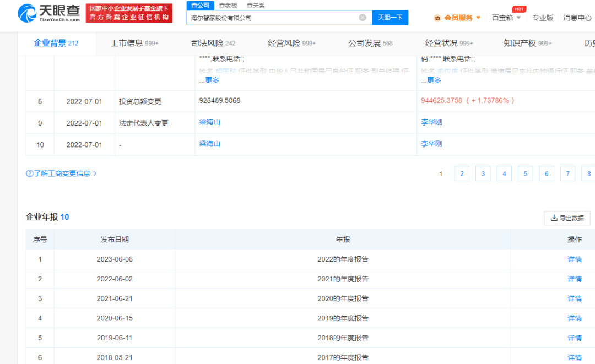Clear the search box with the X icon
Image resolution: width=595 pixels, height=364 pixels.
[363, 18]
